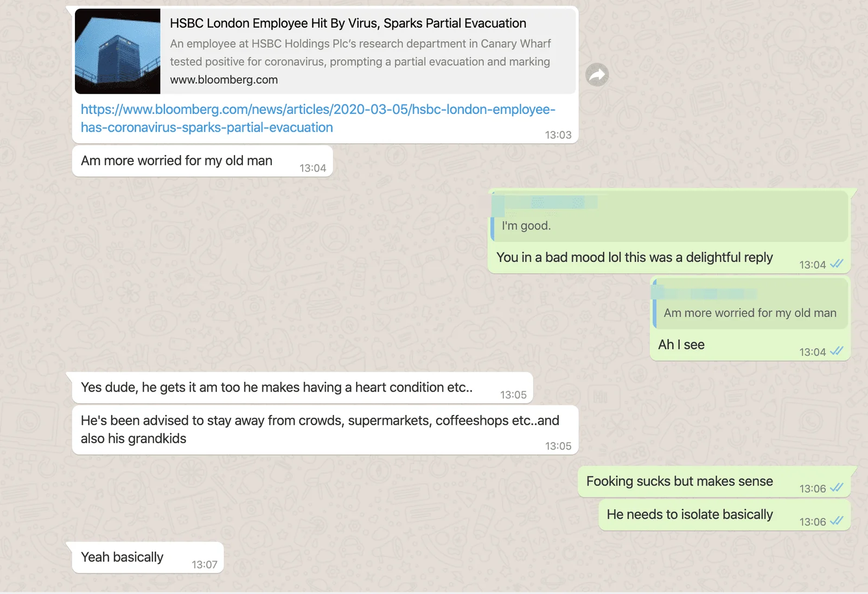Click the quoted 'Am more worried for my old man' reply
Viewport: 868px width, 594px height.
point(751,304)
